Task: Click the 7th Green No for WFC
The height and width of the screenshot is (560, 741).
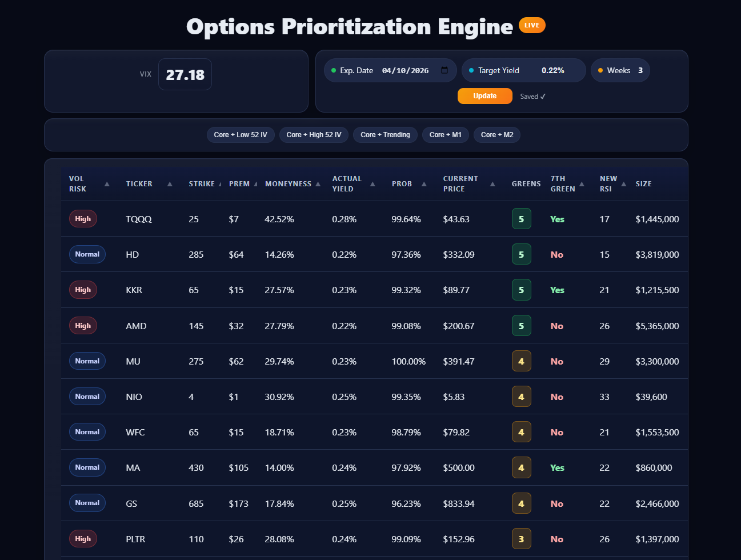Action: pos(557,432)
